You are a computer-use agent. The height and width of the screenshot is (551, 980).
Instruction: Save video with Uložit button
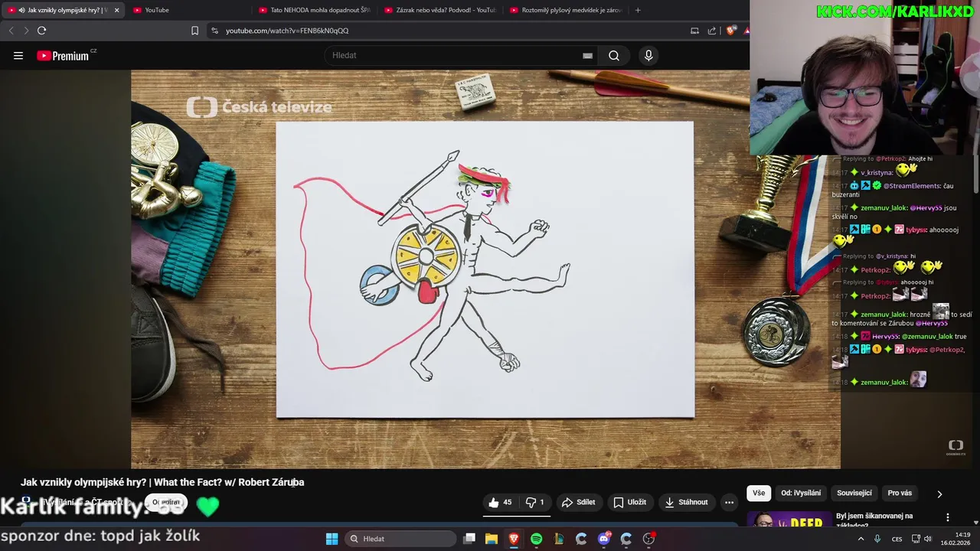tap(629, 502)
